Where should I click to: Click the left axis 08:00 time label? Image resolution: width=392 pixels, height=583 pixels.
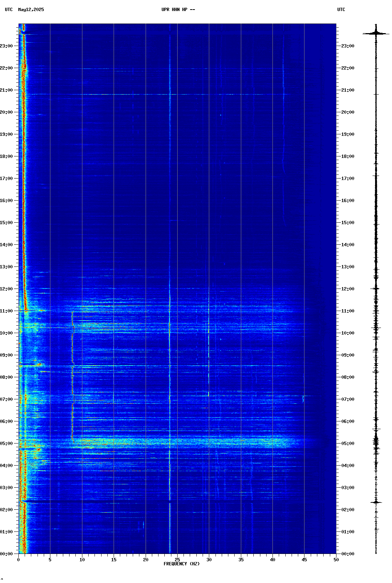6,377
